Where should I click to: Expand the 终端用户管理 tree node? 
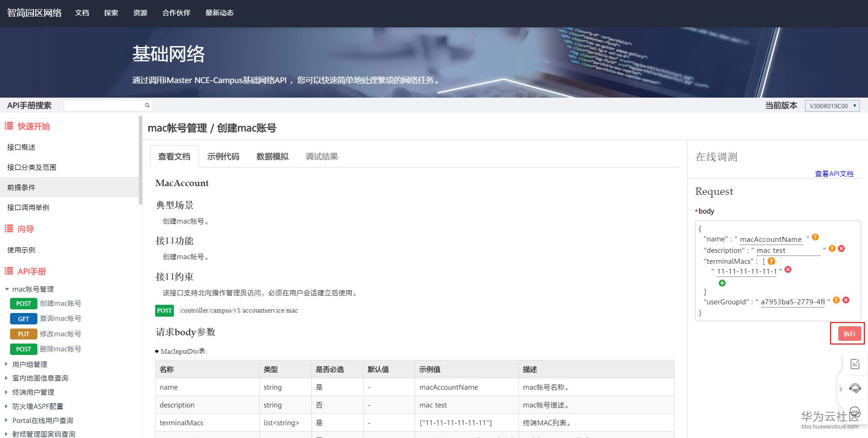6,392
